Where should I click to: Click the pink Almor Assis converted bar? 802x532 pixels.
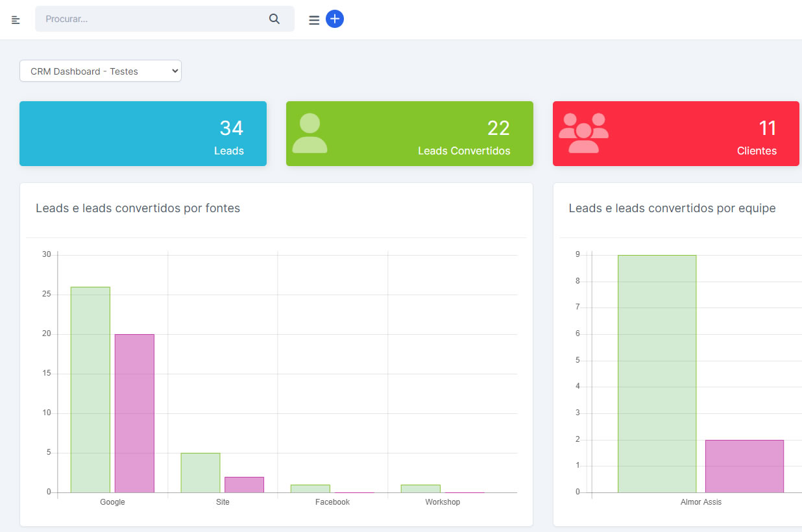pyautogui.click(x=744, y=466)
